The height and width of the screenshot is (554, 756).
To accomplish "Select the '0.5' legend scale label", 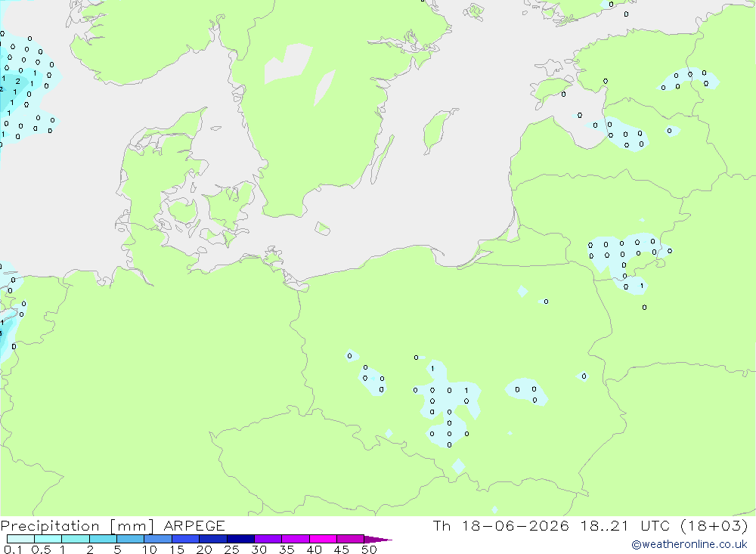I will [x=41, y=549].
